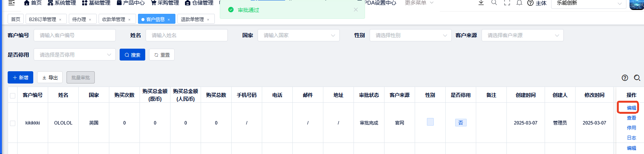This screenshot has width=644, height=154.
Task: Click the 客户编号 input field
Action: click(75, 35)
